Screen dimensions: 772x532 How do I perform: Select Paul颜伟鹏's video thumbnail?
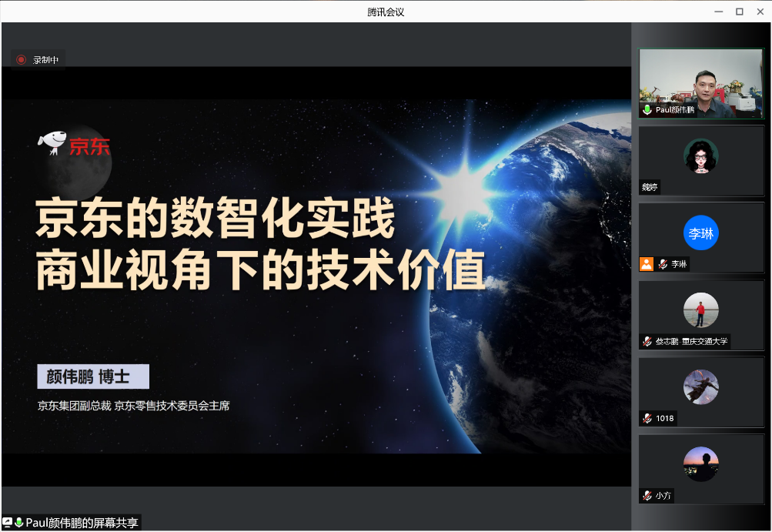pyautogui.click(x=701, y=83)
